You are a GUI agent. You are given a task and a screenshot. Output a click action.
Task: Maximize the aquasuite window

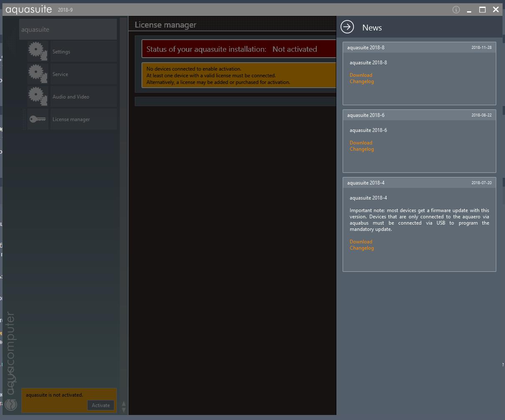(x=482, y=10)
